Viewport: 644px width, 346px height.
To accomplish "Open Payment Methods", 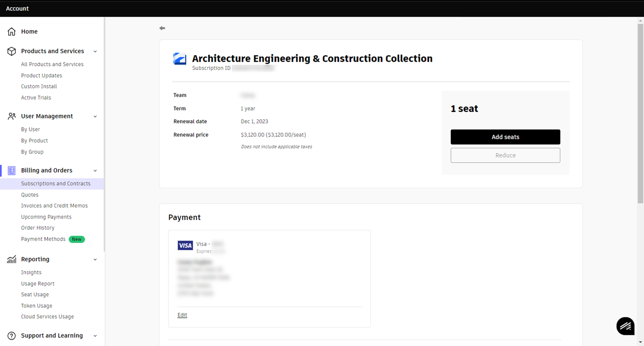I will (43, 239).
